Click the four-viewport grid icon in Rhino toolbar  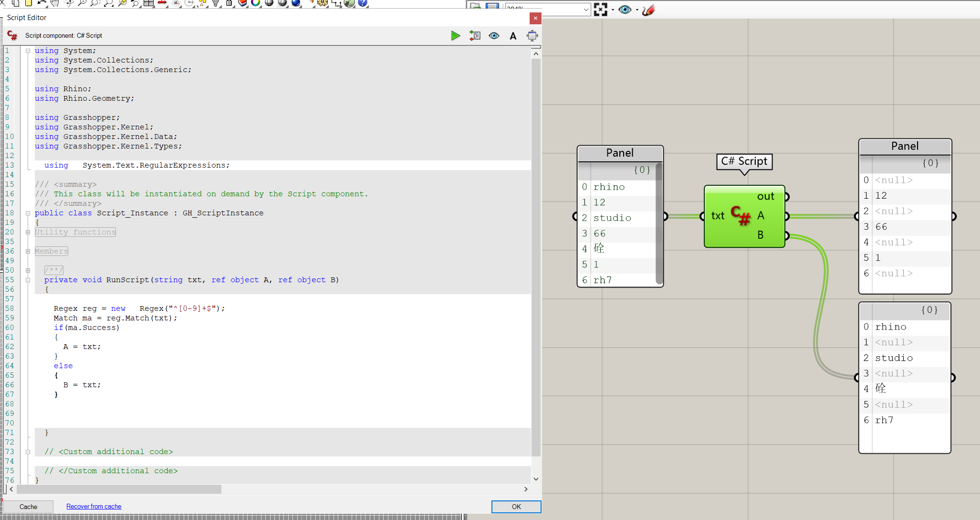coord(148,3)
